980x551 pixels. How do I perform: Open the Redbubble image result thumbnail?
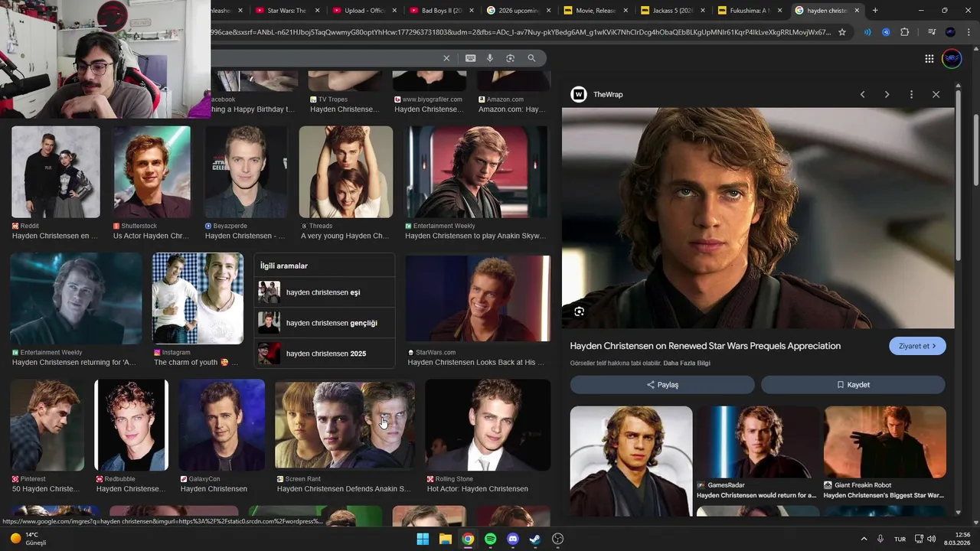[x=131, y=425]
